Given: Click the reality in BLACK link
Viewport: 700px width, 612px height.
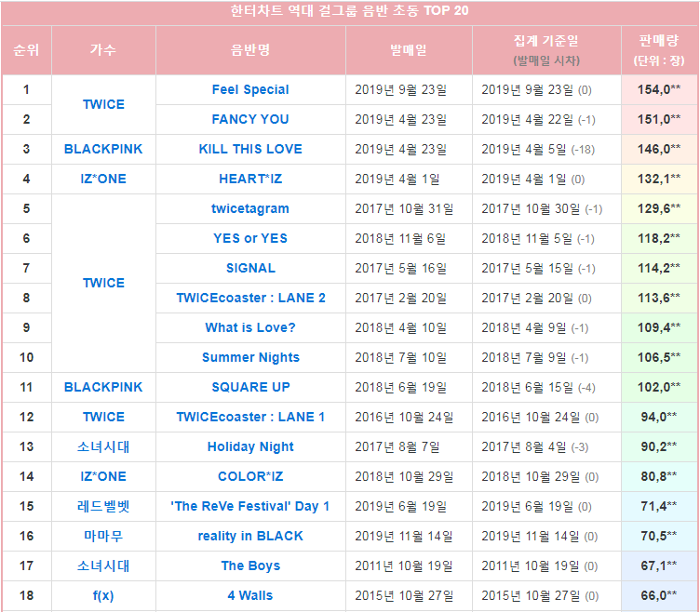Looking at the screenshot, I should click(250, 536).
